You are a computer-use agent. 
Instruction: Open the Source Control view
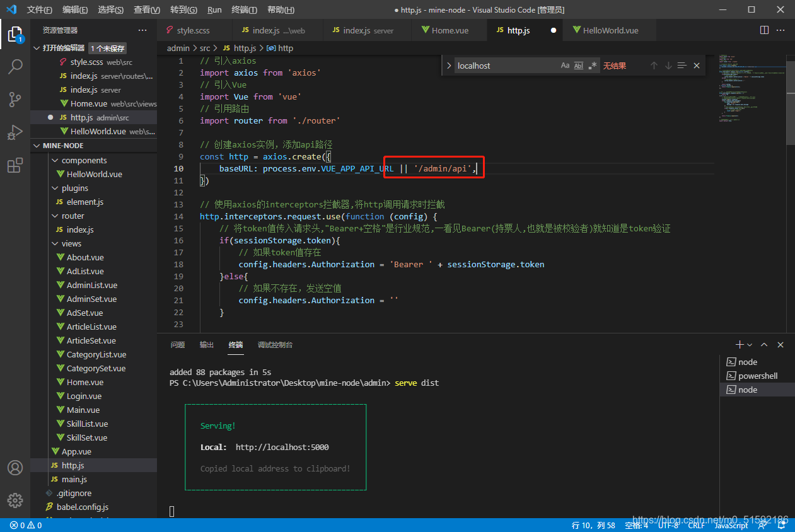(15, 100)
